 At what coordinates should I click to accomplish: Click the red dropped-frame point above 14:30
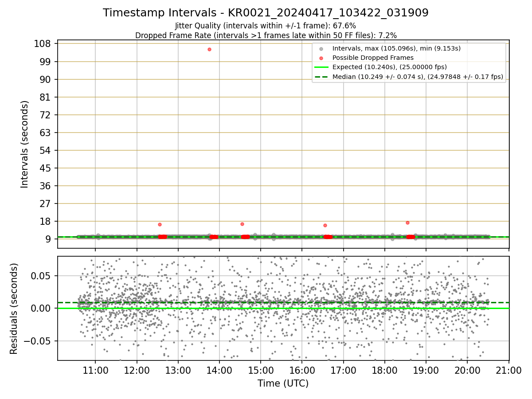242,224
